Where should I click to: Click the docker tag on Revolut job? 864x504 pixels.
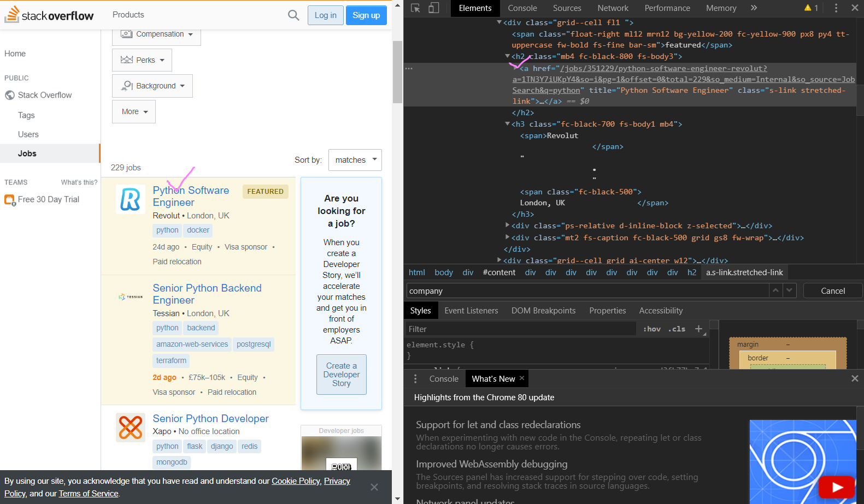198,230
